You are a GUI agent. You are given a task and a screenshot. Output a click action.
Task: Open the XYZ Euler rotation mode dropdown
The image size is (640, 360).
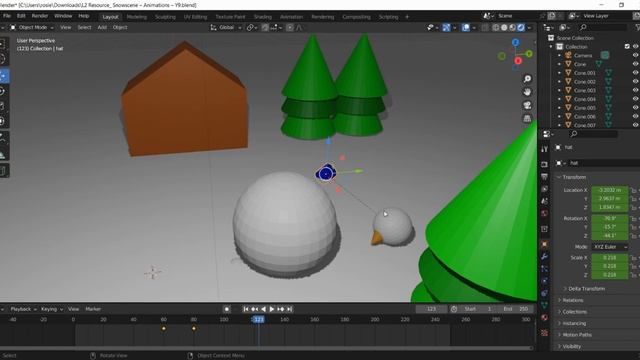(x=610, y=247)
